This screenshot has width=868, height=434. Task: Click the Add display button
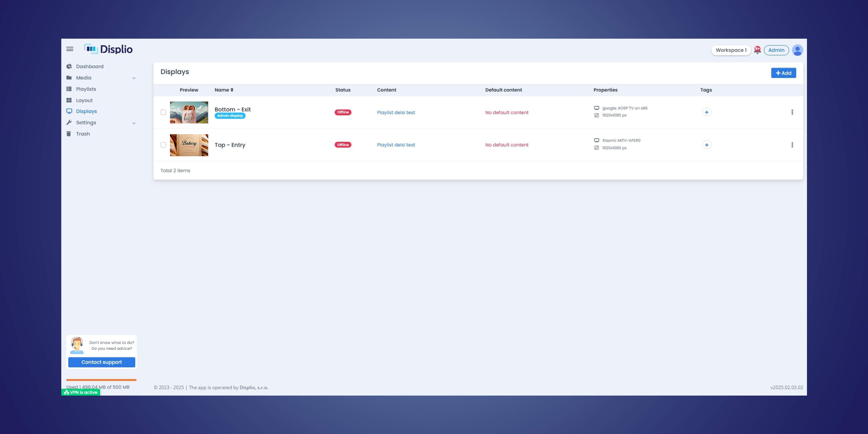pyautogui.click(x=783, y=73)
